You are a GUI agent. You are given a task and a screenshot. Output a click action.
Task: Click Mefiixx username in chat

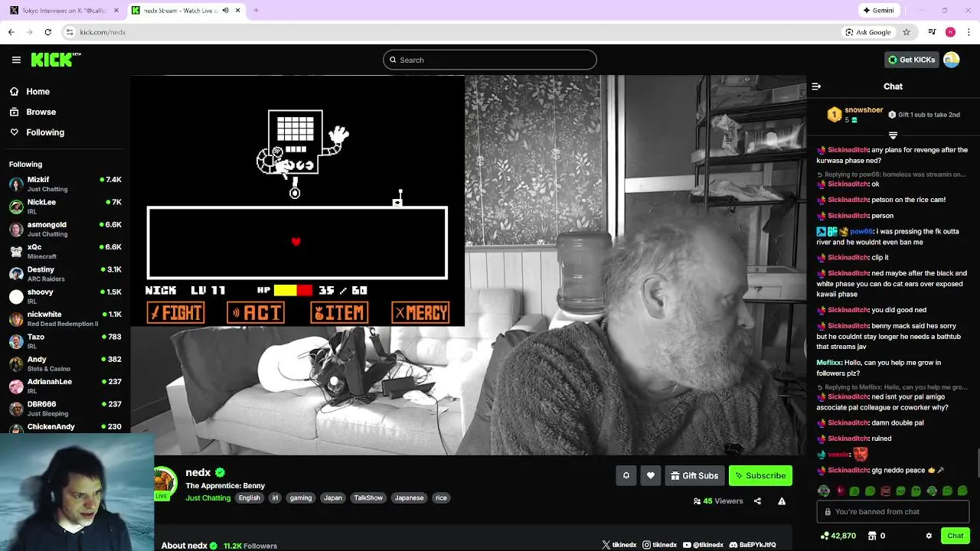829,363
